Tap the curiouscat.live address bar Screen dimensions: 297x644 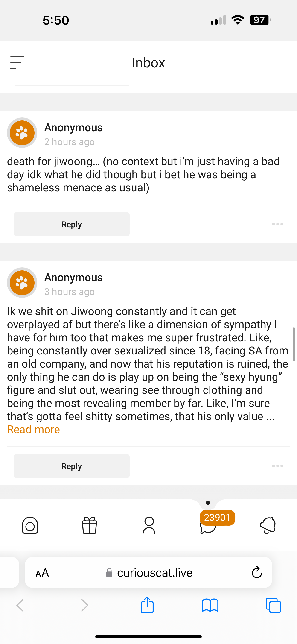(x=154, y=573)
